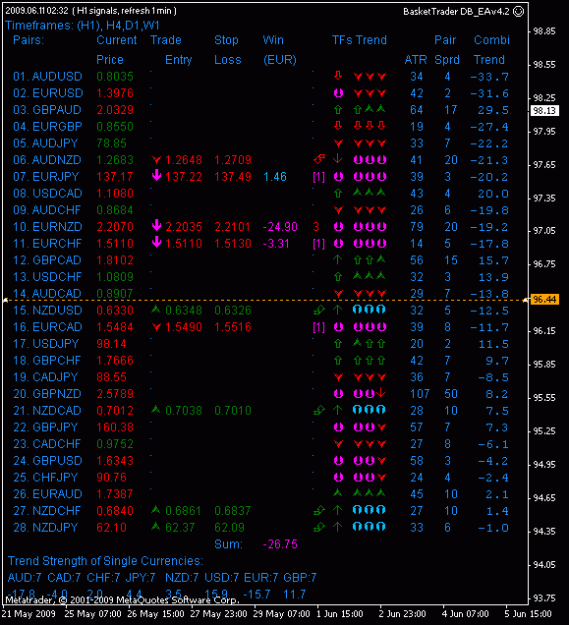Viewport: 569px width, 625px height.
Task: Click the green pointing hand icon in NZDJPY row
Action: tap(319, 527)
